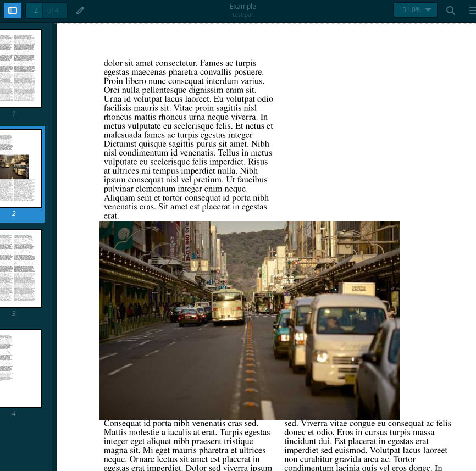Image resolution: width=476 pixels, height=471 pixels.
Task: Click the Example document title
Action: click(x=242, y=6)
